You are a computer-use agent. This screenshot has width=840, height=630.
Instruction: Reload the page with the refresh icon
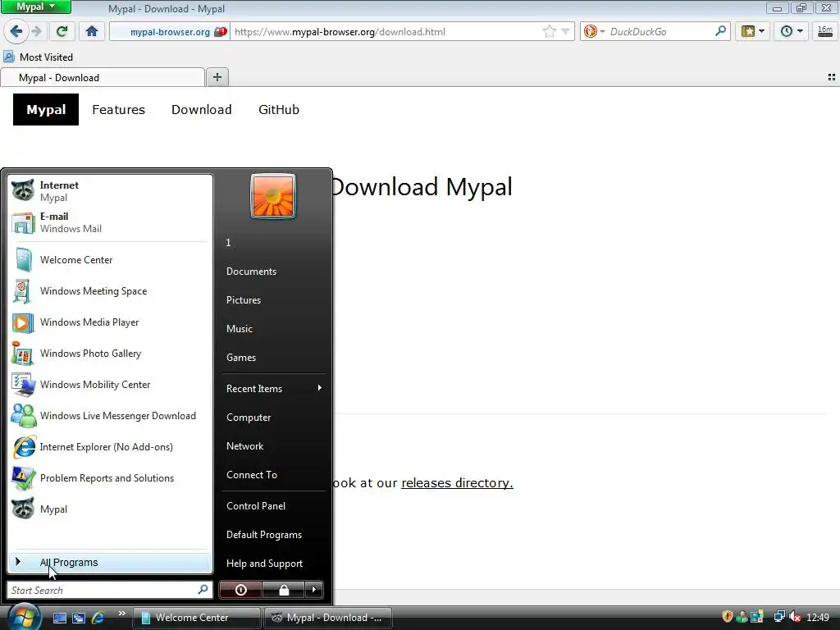[x=62, y=32]
